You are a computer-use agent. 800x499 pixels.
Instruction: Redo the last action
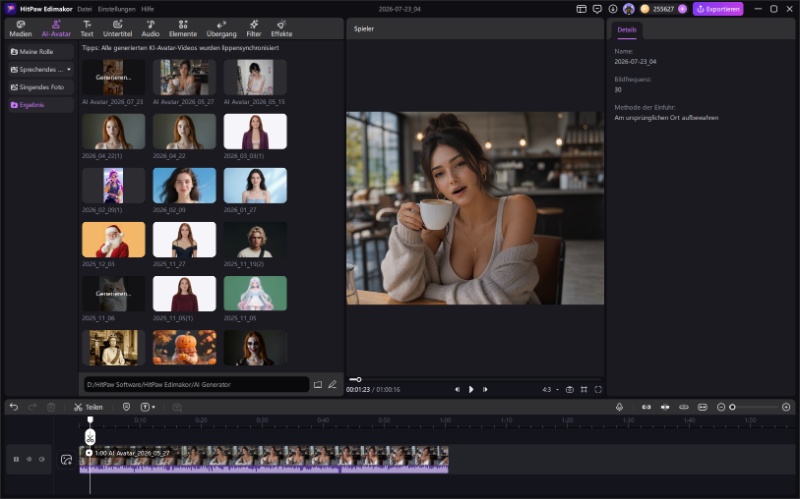click(32, 407)
